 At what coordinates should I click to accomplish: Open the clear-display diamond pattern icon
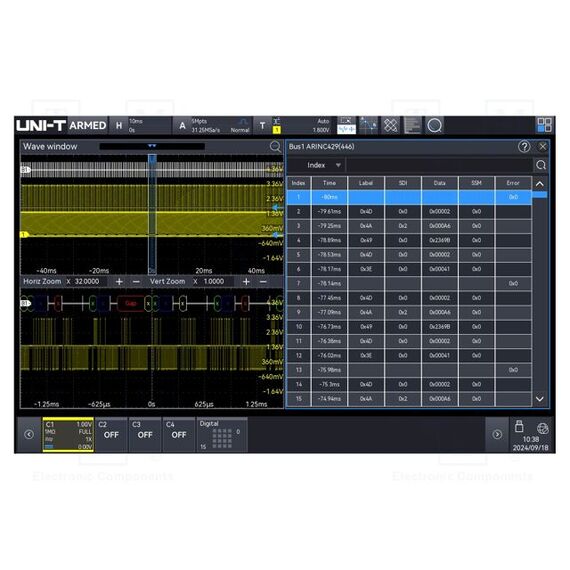pos(390,126)
